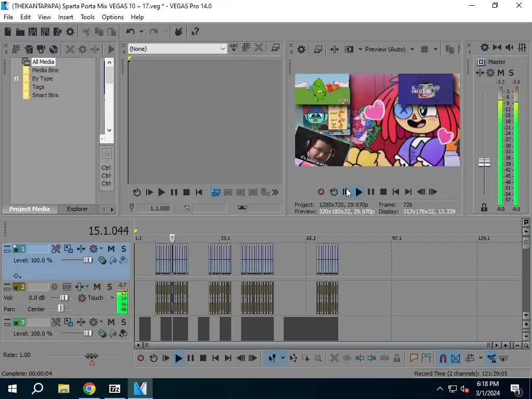The image size is (532, 399).
Task: Select the Normal edit tool
Action: [272, 358]
